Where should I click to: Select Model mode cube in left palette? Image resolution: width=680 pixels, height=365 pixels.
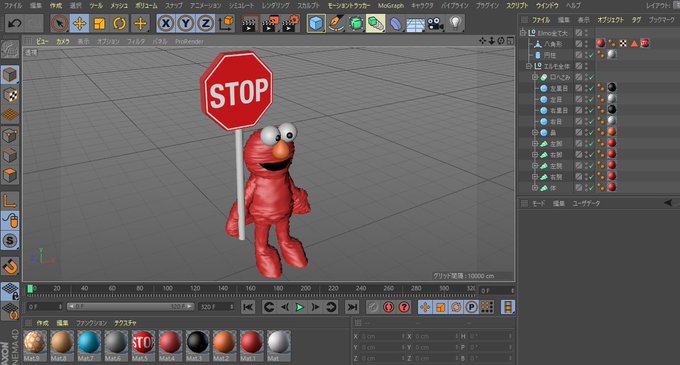tap(10, 75)
